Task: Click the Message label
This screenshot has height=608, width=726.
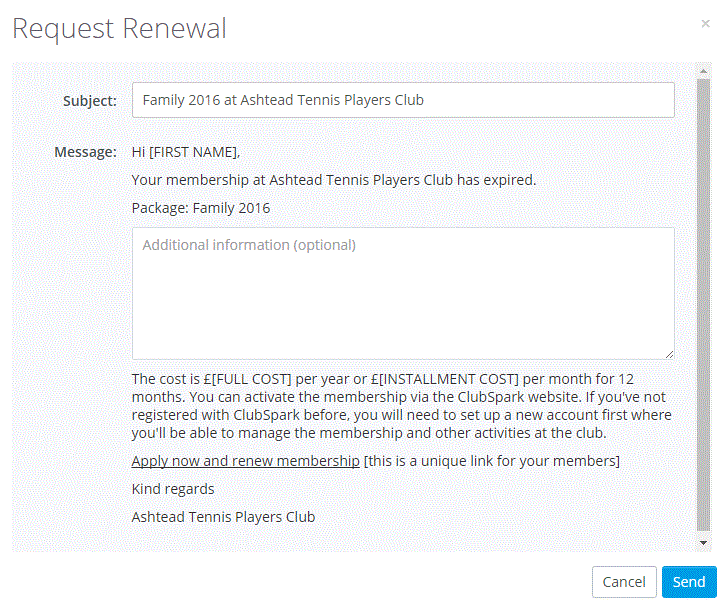Action: click(x=85, y=152)
